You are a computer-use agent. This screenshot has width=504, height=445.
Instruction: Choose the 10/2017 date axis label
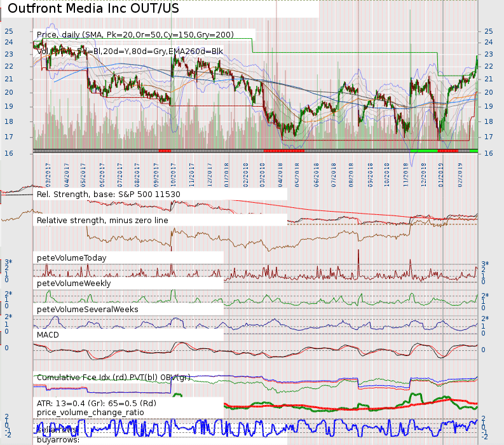pos(174,175)
